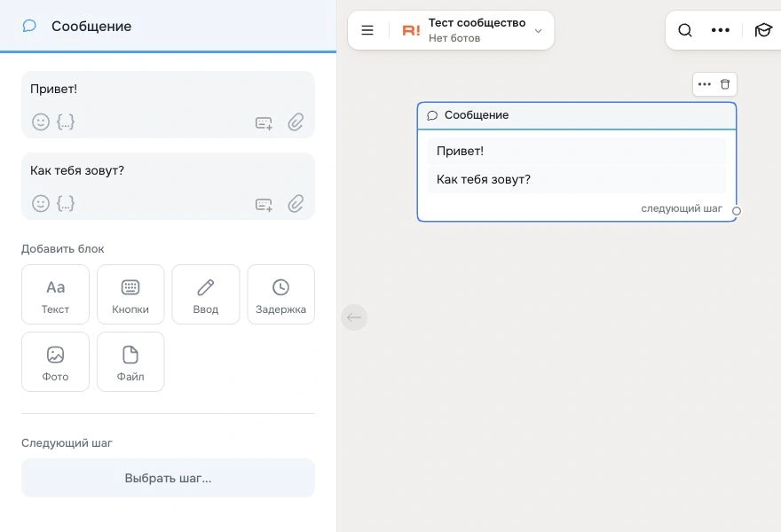The image size is (781, 532).
Task: Add a Фото block
Action: 55,362
